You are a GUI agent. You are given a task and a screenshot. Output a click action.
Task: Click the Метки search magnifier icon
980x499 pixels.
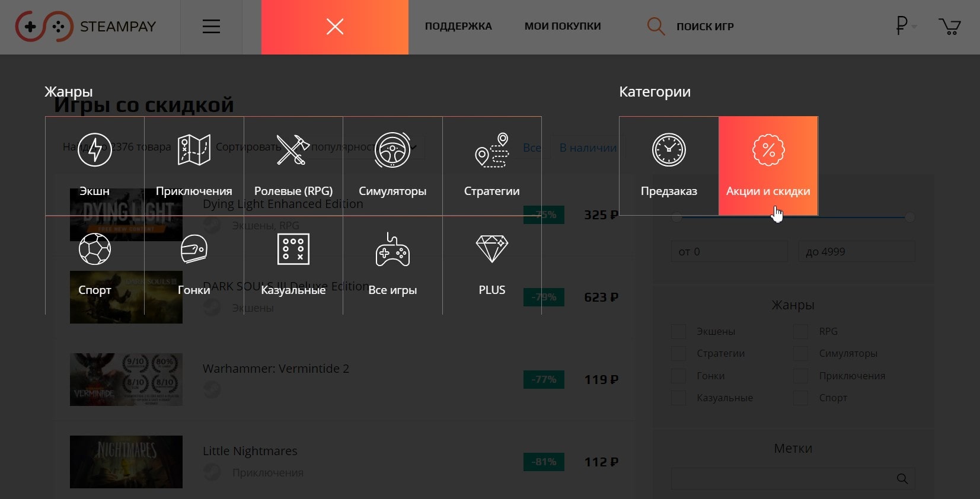[x=902, y=478]
